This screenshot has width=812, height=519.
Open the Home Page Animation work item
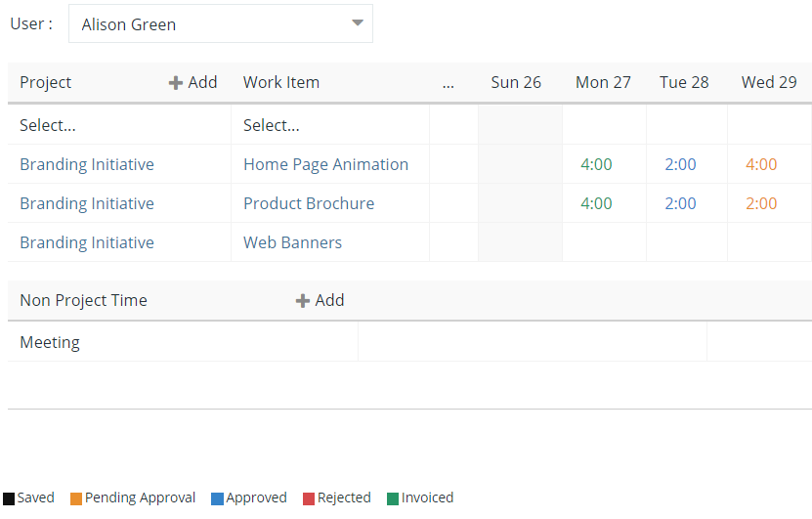pos(325,164)
